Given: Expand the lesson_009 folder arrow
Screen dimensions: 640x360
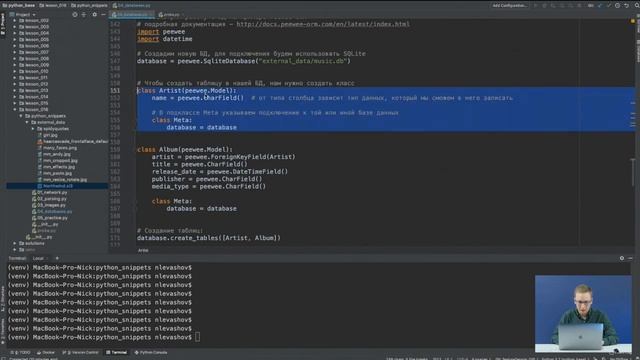Looking at the screenshot, I should pos(15,65).
